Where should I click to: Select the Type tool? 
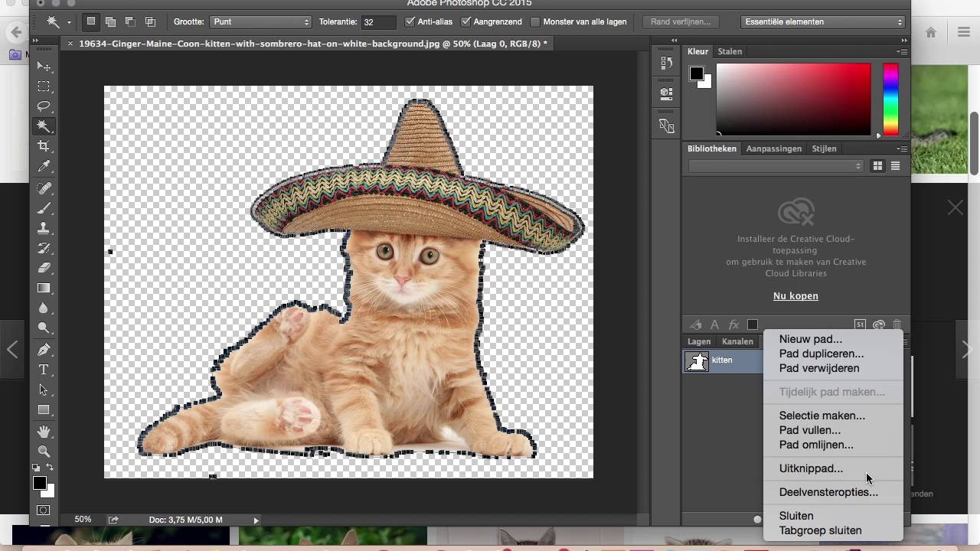44,370
